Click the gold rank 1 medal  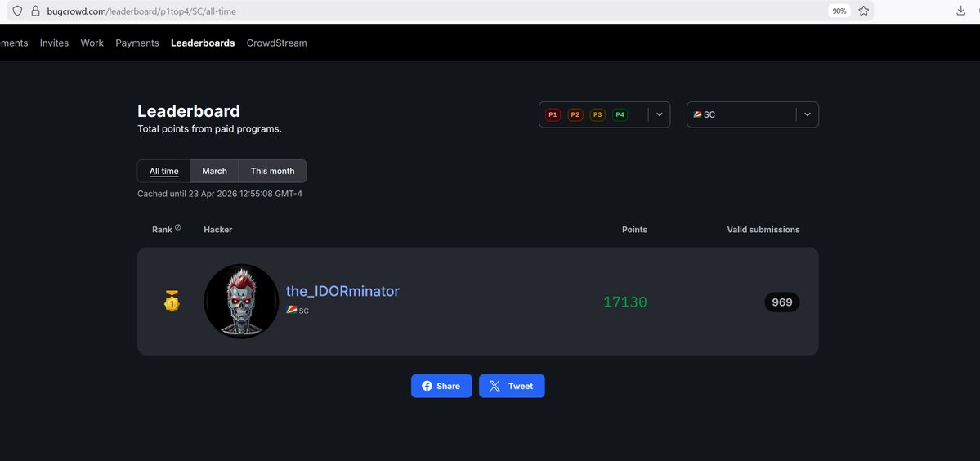(172, 301)
